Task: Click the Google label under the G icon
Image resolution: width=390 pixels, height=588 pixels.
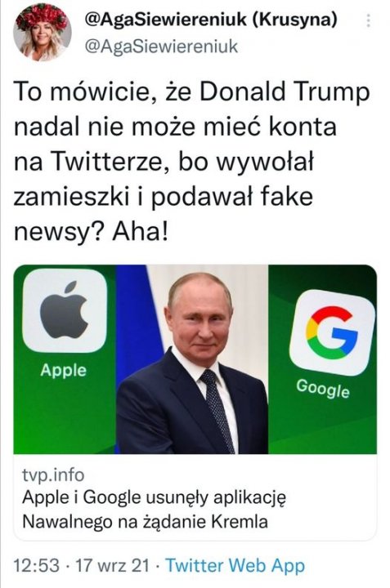Action: (323, 388)
